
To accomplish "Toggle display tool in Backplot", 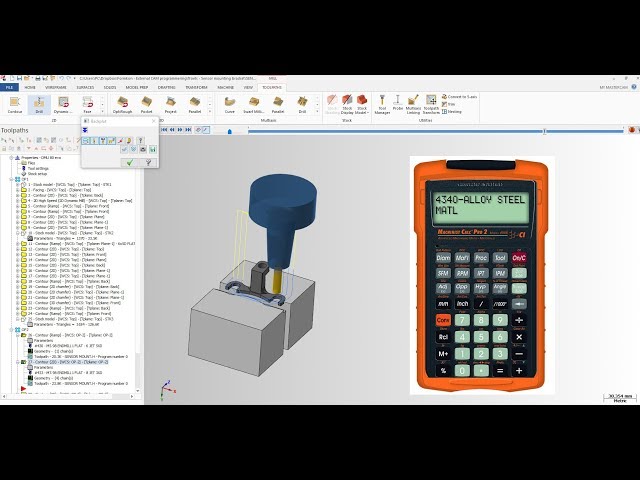I will tap(94, 140).
